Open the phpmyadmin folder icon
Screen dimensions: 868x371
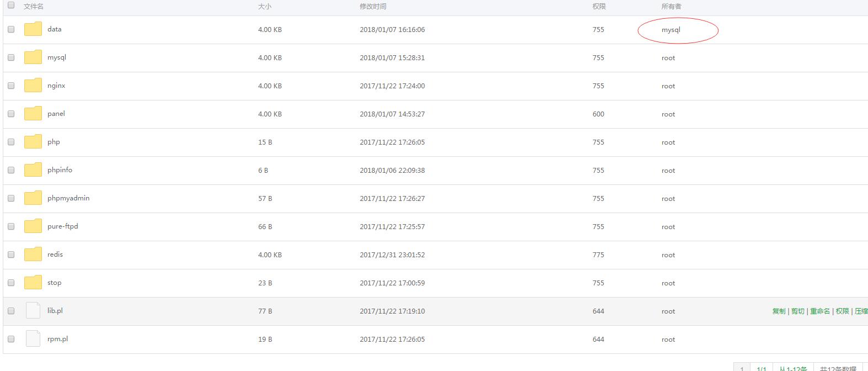(x=33, y=198)
